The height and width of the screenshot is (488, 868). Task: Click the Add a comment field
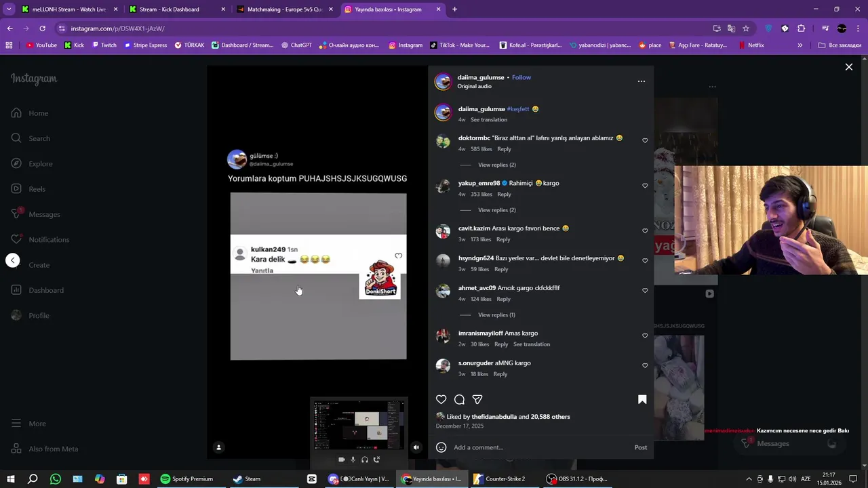[540, 447]
